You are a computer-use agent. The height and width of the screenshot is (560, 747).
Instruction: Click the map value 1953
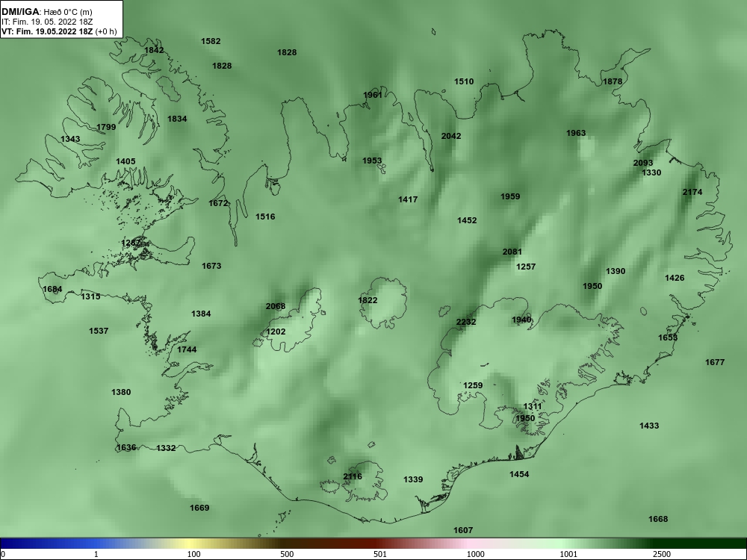coord(371,161)
